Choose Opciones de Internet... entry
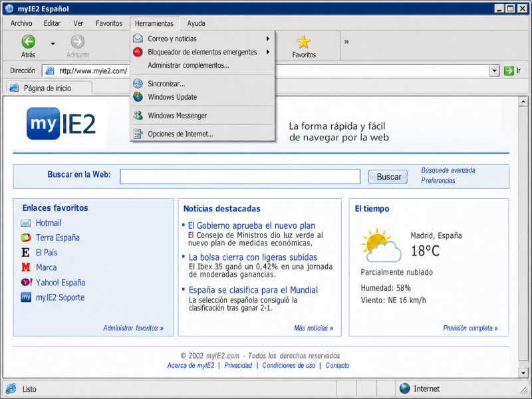 (203, 134)
